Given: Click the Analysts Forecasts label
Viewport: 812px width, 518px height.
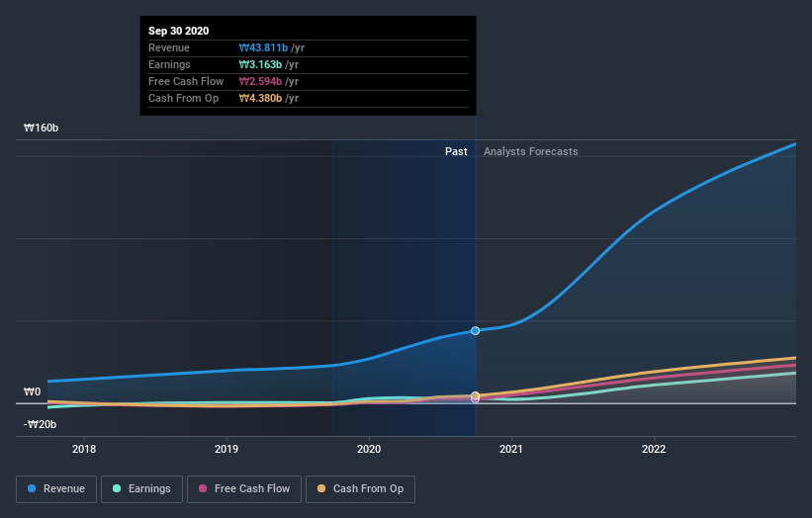Looking at the screenshot, I should pos(531,151).
